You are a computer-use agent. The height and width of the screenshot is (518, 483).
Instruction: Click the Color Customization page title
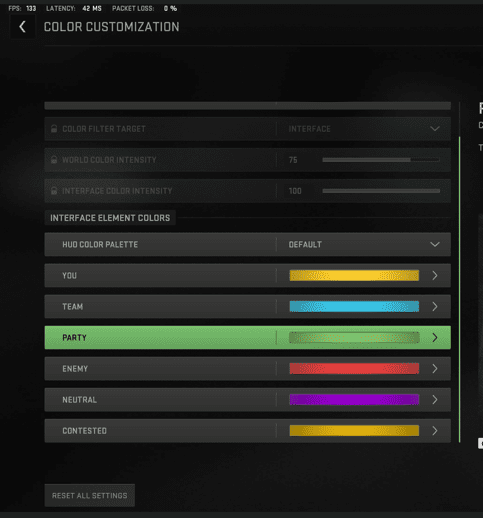[x=112, y=27]
